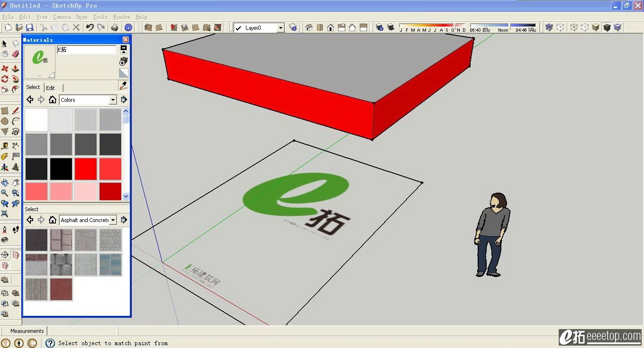The height and width of the screenshot is (348, 644).
Task: Select the Rotate tool
Action: point(5,79)
